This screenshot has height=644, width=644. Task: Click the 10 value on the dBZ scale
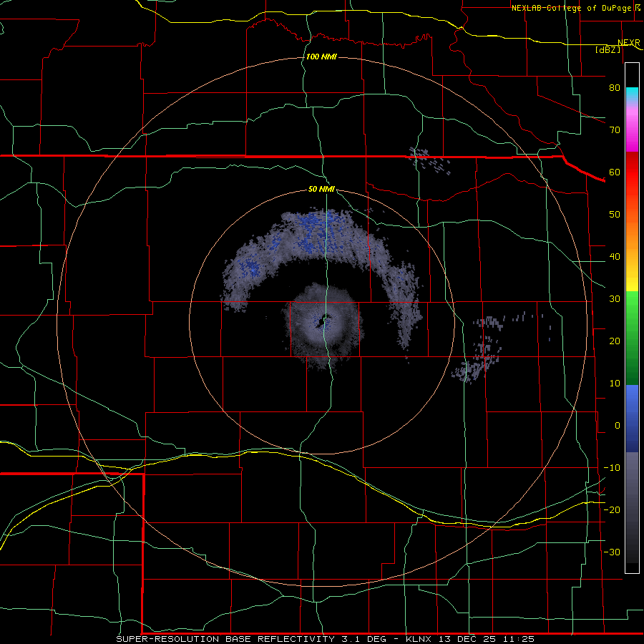615,384
